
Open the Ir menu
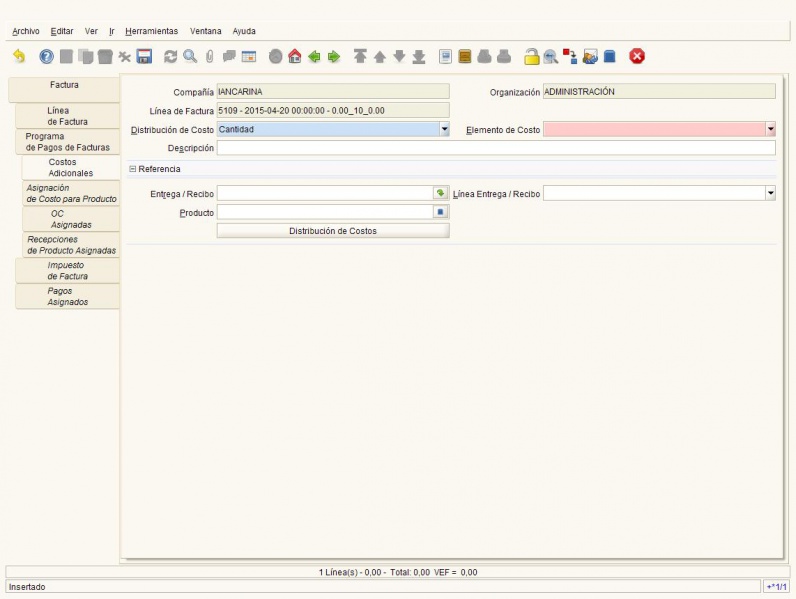[112, 31]
